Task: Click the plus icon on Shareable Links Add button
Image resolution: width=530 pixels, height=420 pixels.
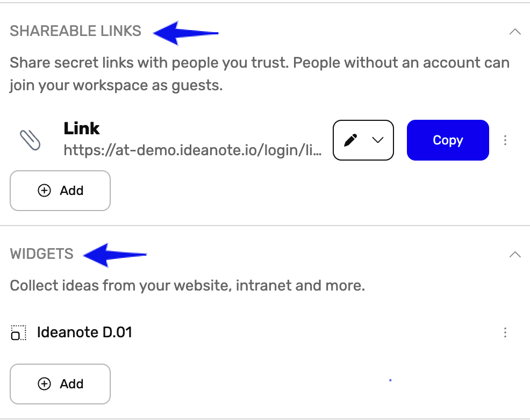Action: pyautogui.click(x=43, y=191)
